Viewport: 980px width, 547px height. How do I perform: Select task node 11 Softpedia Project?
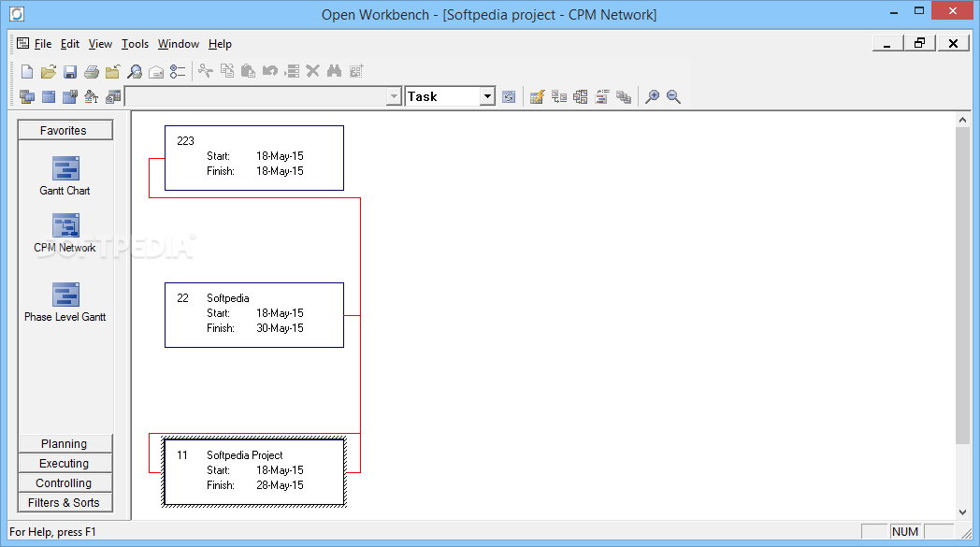click(x=253, y=472)
